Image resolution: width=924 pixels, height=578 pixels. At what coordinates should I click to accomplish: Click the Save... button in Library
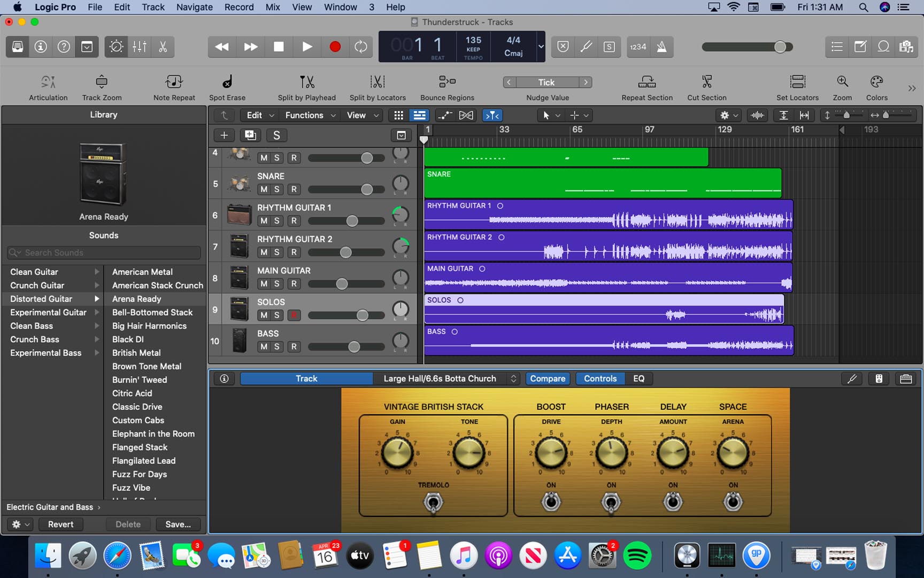point(178,524)
